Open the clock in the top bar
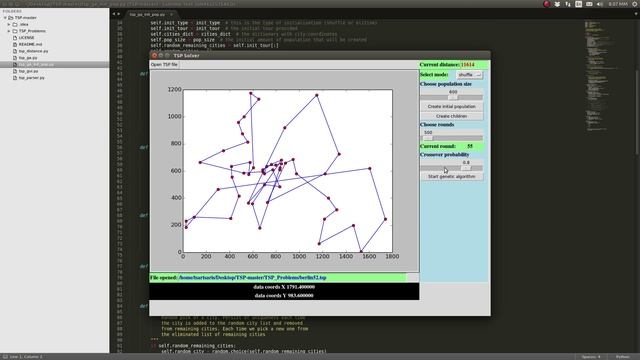 [618, 4]
